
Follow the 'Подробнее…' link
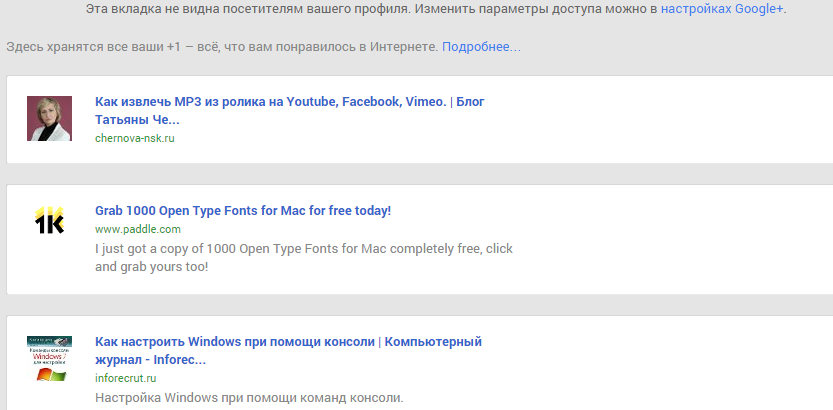(x=481, y=47)
